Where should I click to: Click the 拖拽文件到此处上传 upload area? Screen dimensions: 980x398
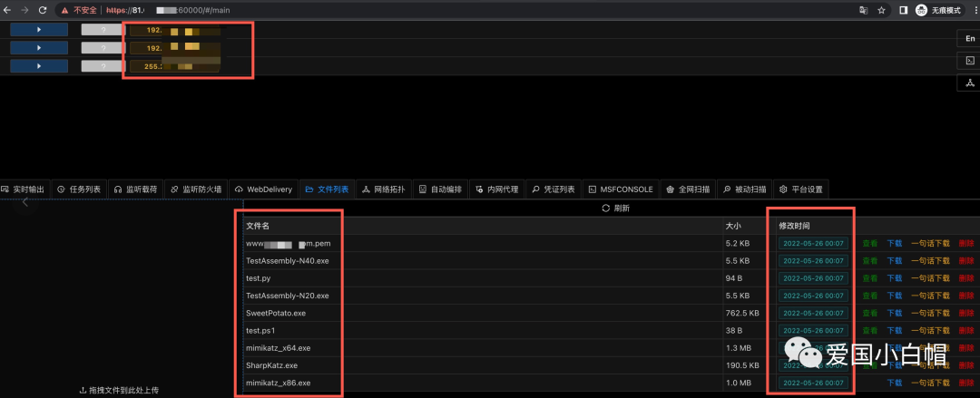point(120,390)
